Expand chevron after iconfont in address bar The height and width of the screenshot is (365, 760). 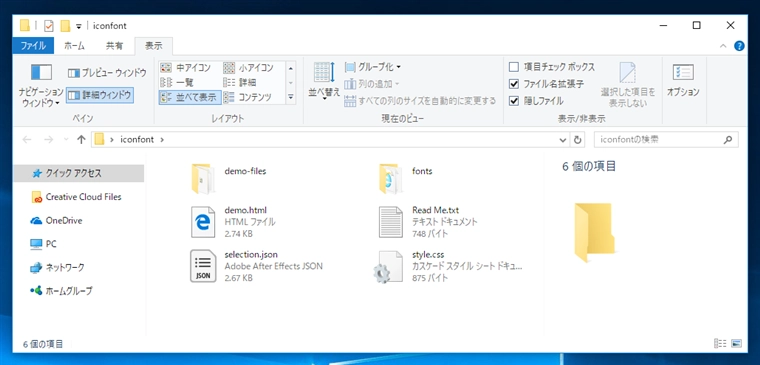pos(162,140)
